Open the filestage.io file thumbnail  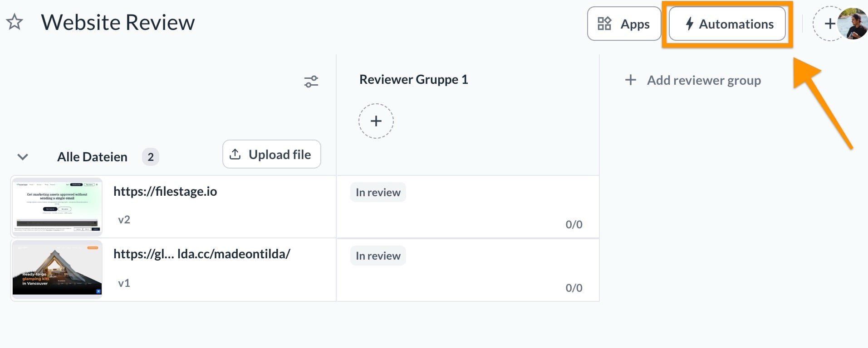coord(57,207)
